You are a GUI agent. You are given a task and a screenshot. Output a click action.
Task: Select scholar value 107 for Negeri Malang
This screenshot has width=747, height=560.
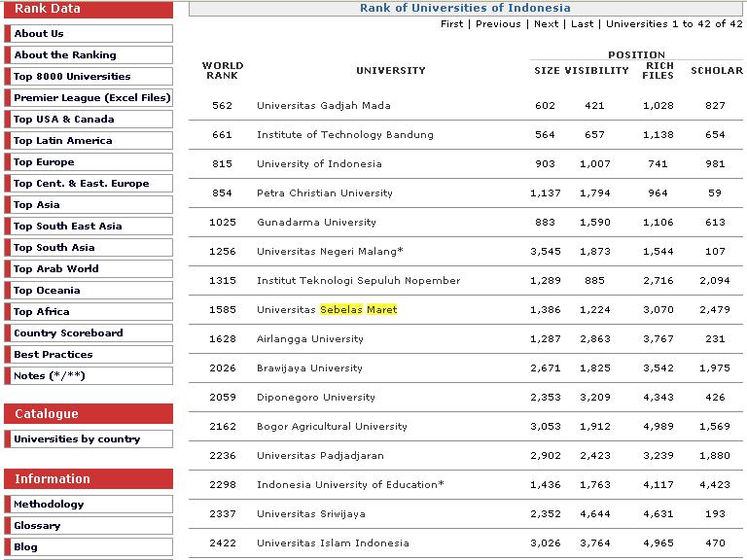tap(715, 252)
